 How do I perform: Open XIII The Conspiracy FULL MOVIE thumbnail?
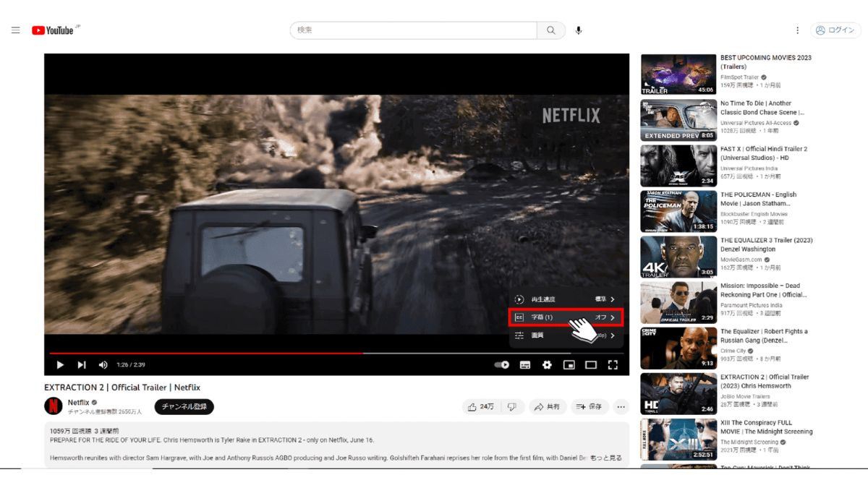(x=678, y=440)
